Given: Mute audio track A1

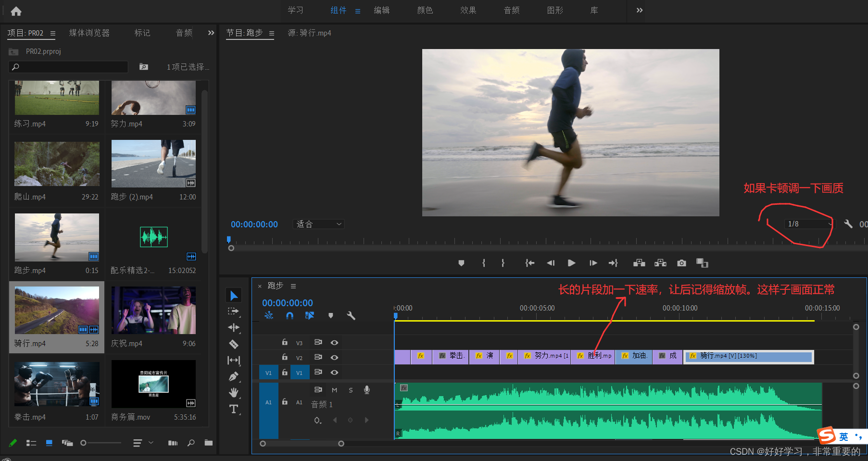Looking at the screenshot, I should [x=334, y=390].
